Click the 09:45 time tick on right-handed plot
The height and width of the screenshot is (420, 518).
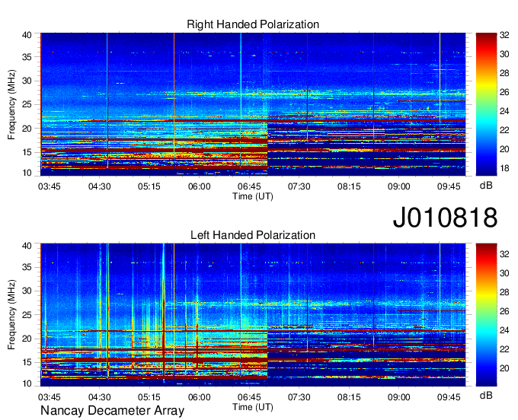coord(449,186)
